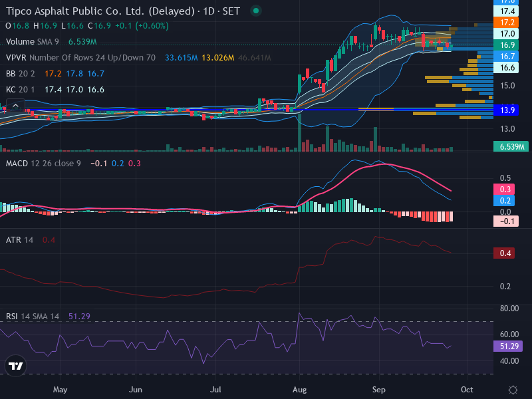
Task: Click the VPVR Number Of Rows indicator label
Action: coord(80,58)
